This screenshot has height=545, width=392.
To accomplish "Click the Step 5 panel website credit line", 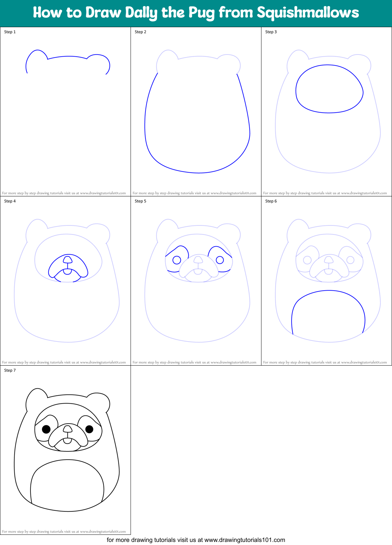I will (194, 363).
